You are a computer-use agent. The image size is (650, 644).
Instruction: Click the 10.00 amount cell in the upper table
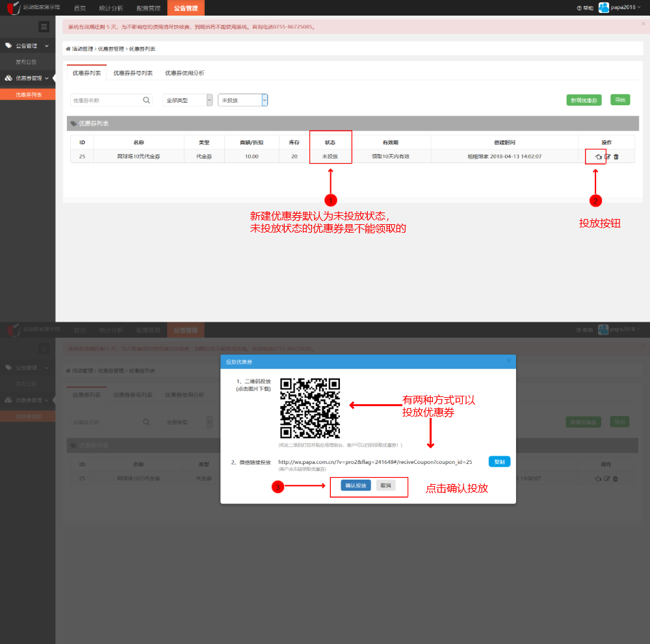click(252, 157)
